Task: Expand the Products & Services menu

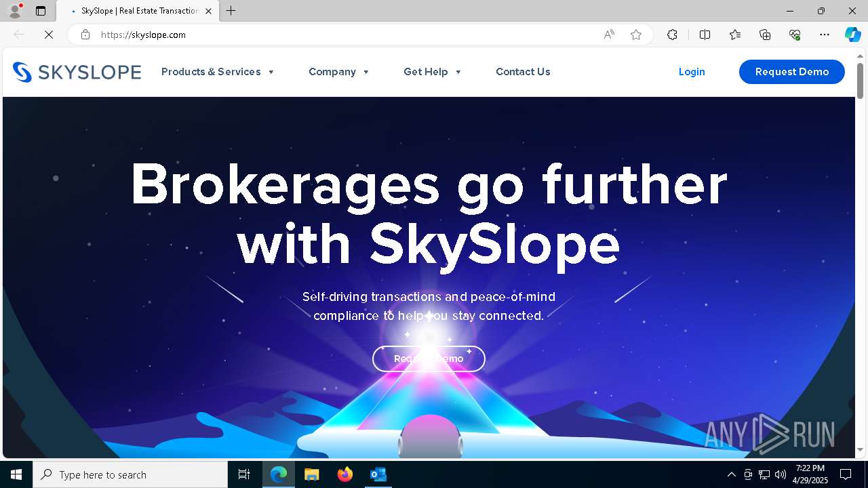Action: [218, 72]
